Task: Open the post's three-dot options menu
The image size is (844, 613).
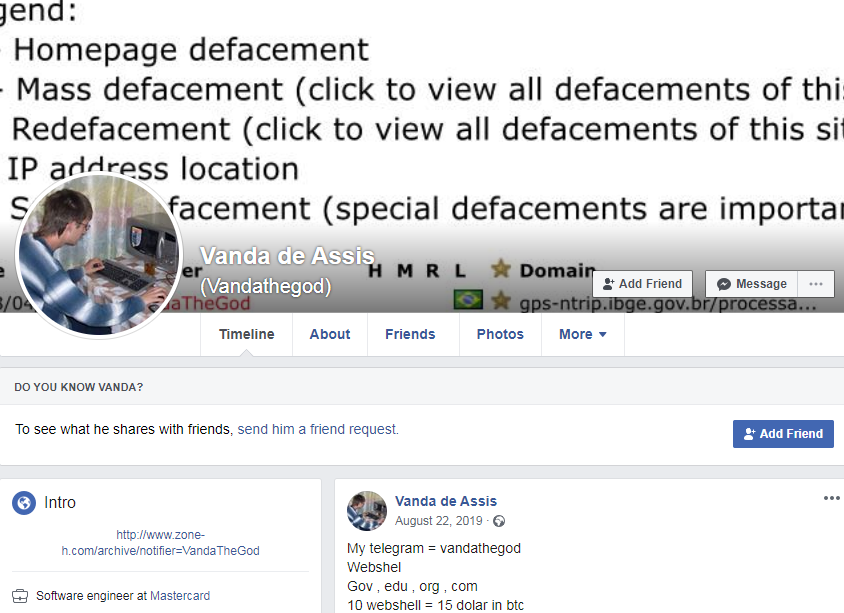Action: 832,498
